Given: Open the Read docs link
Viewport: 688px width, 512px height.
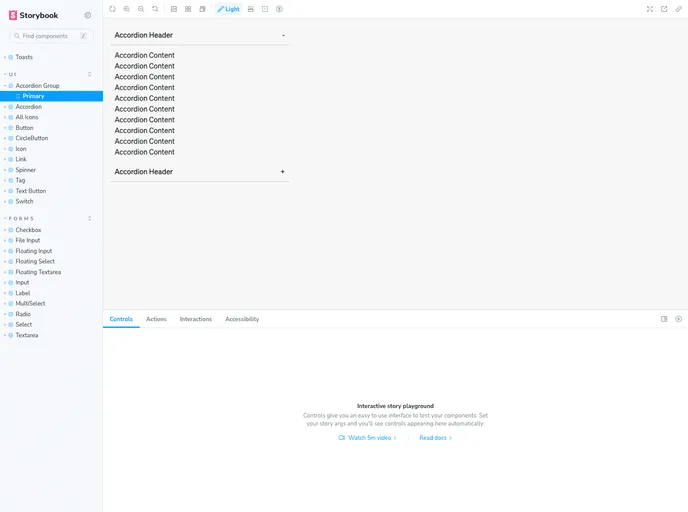Looking at the screenshot, I should [x=435, y=438].
